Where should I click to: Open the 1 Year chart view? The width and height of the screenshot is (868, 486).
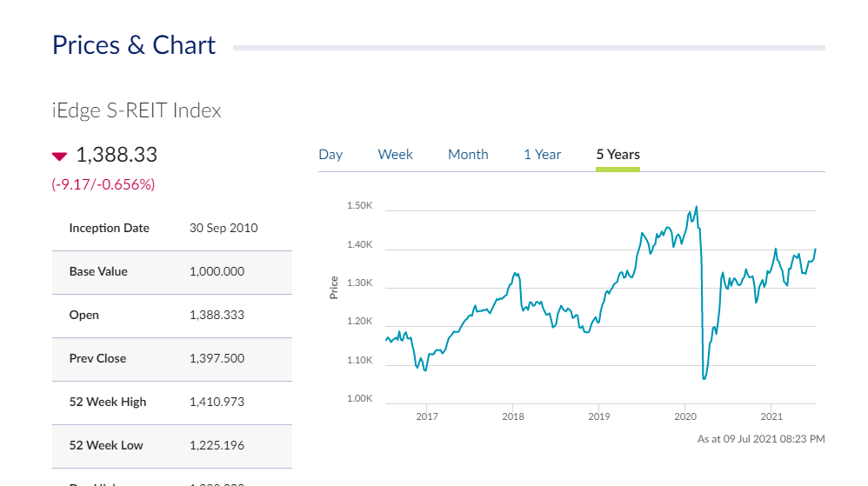(543, 155)
